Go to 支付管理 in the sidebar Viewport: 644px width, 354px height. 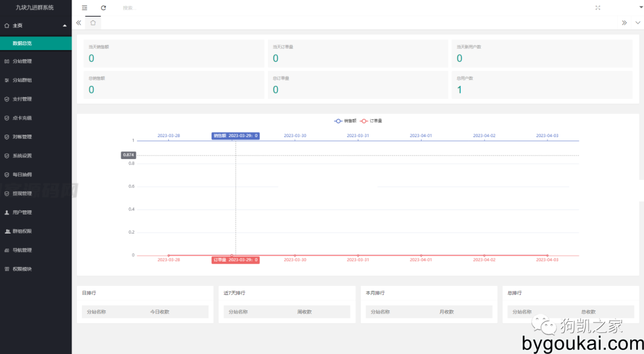(22, 99)
